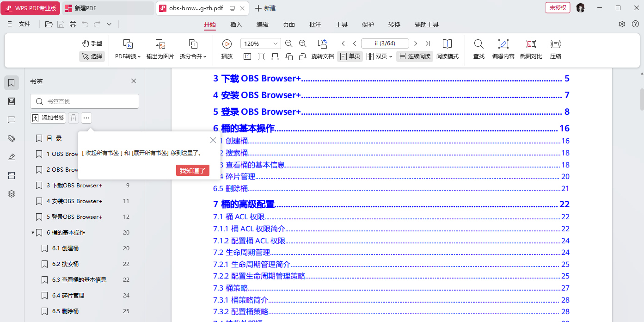This screenshot has height=322, width=644.
Task: Switch to the 保护 ribbon tab
Action: 368,25
